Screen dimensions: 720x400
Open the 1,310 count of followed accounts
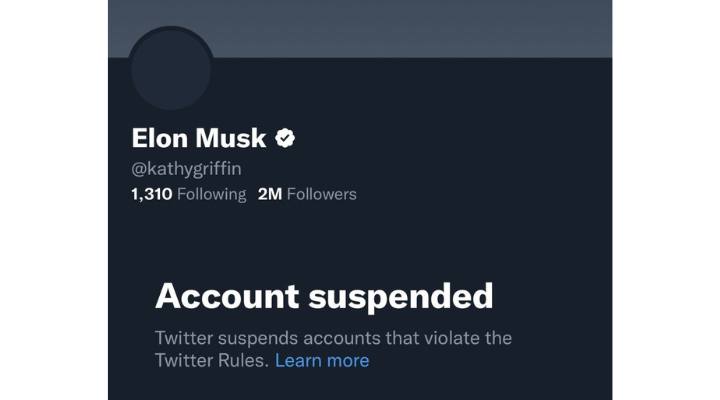[151, 194]
